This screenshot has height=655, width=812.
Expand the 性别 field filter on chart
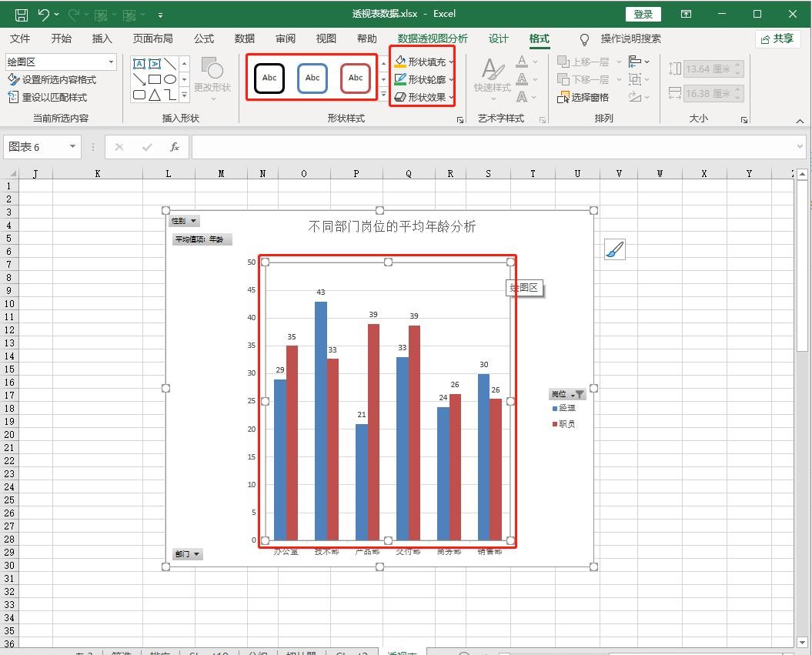coord(185,221)
